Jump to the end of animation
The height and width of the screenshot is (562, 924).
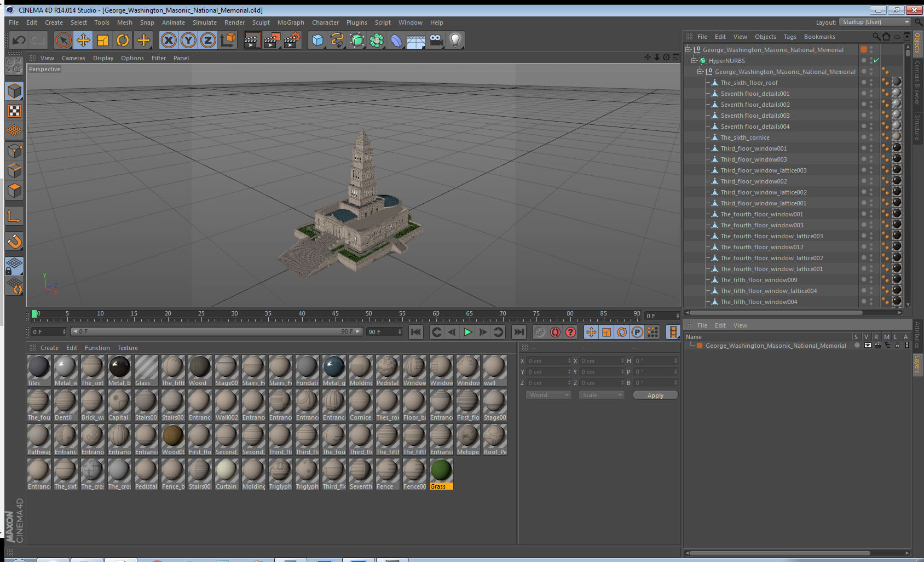pyautogui.click(x=518, y=332)
